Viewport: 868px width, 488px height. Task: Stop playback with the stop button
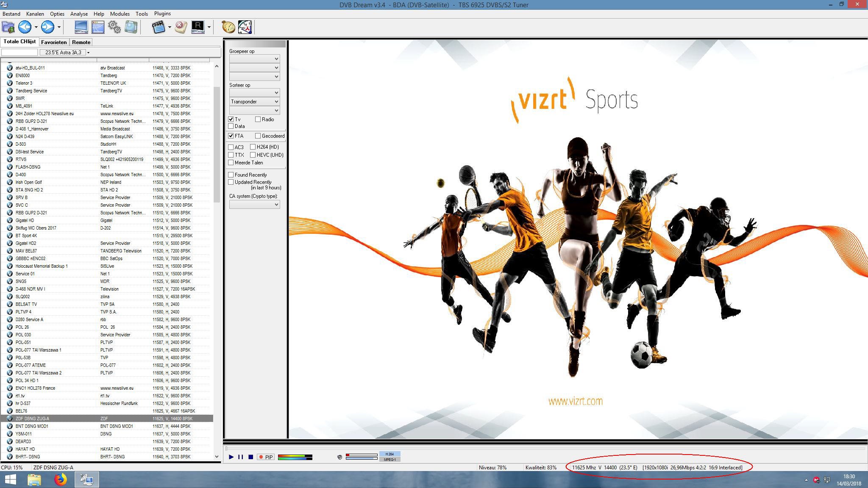(250, 457)
